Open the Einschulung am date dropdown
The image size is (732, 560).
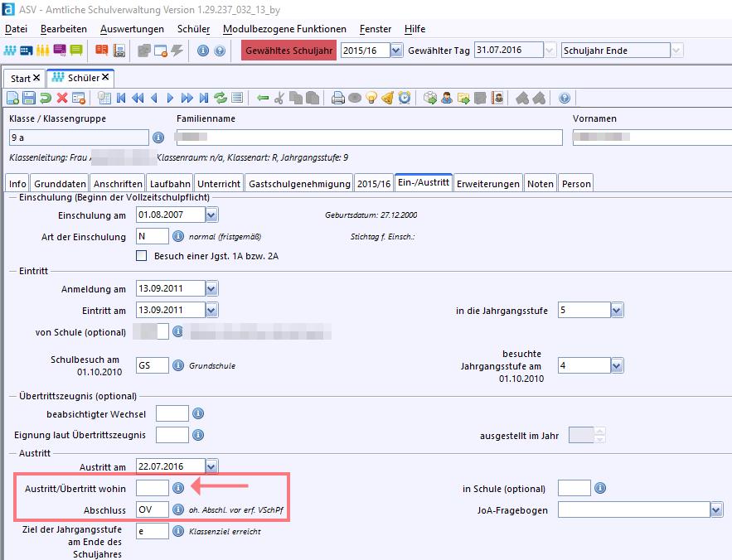click(211, 215)
